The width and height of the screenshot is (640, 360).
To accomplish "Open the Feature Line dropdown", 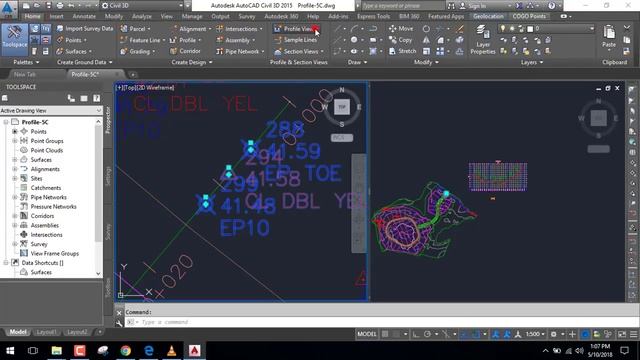I will pos(143,40).
